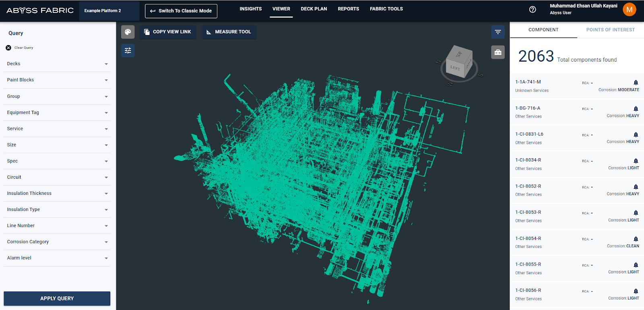Open the Deck Plan menu

314,9
